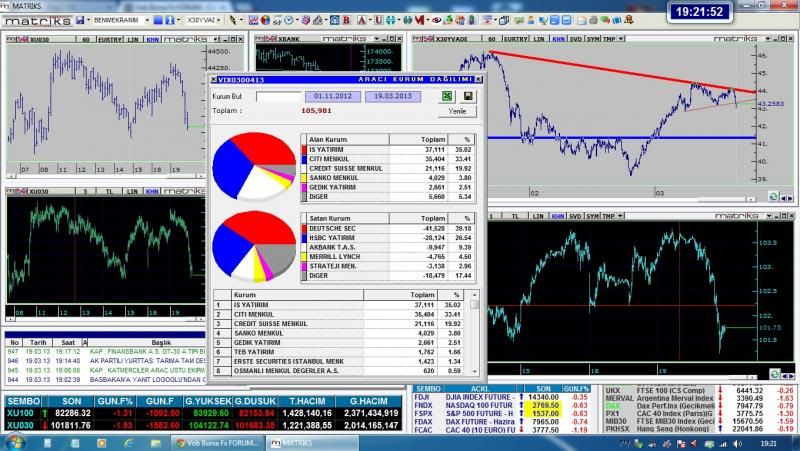Image resolution: width=800 pixels, height=451 pixels.
Task: Click the broker list scrollbar down arrow
Action: click(x=475, y=371)
